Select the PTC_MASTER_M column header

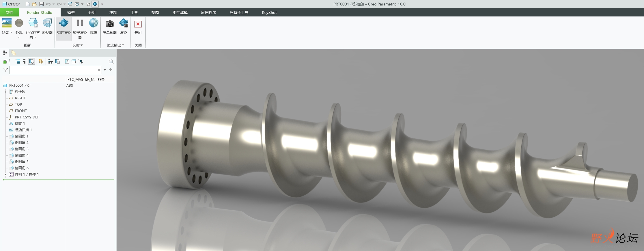click(81, 79)
